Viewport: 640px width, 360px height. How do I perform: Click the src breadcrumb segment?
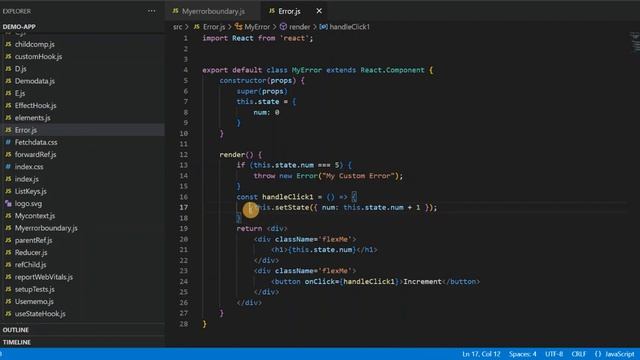point(178,27)
